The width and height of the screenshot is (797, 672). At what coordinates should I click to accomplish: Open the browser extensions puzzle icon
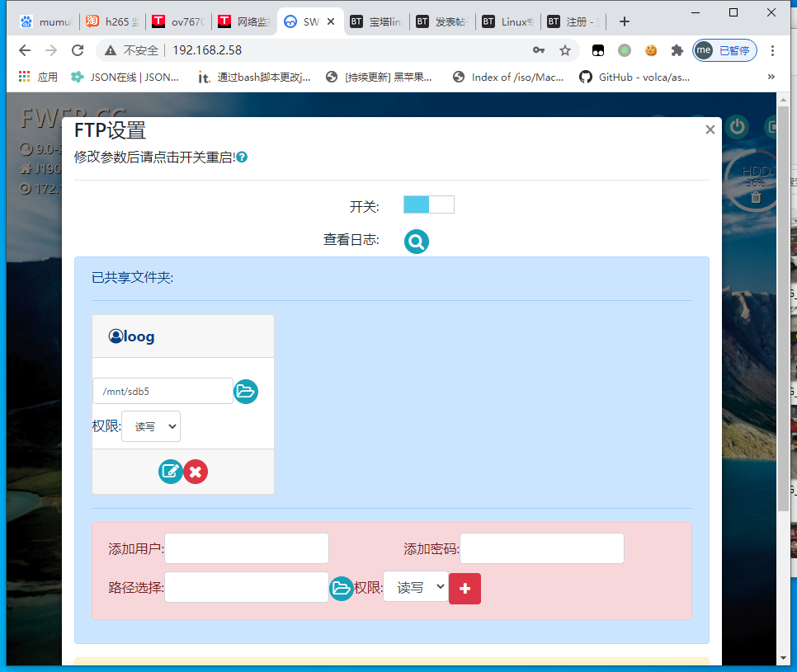coord(677,50)
